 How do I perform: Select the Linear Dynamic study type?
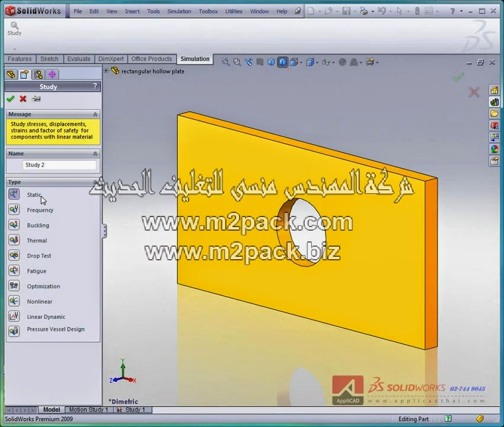(x=46, y=317)
